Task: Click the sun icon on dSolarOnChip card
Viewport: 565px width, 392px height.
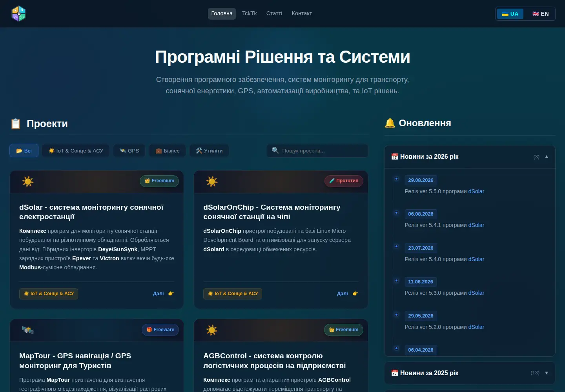Action: coord(212,181)
